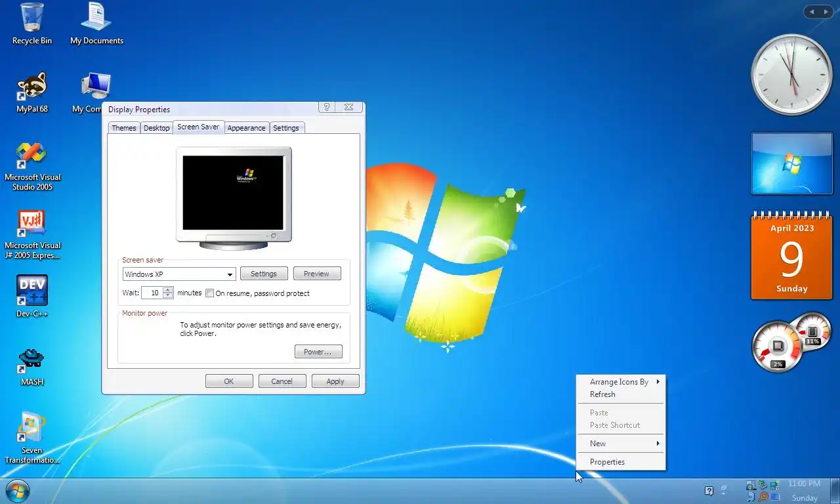Click the network computers tray icon

775,486
